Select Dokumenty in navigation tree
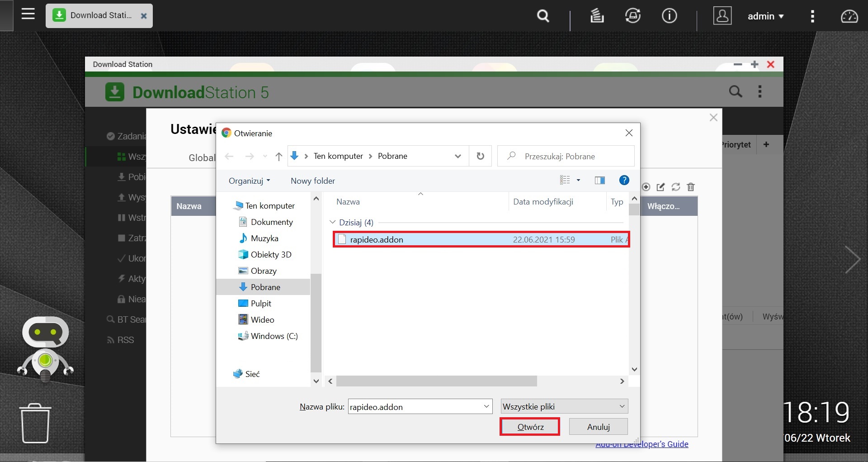 [x=266, y=222]
